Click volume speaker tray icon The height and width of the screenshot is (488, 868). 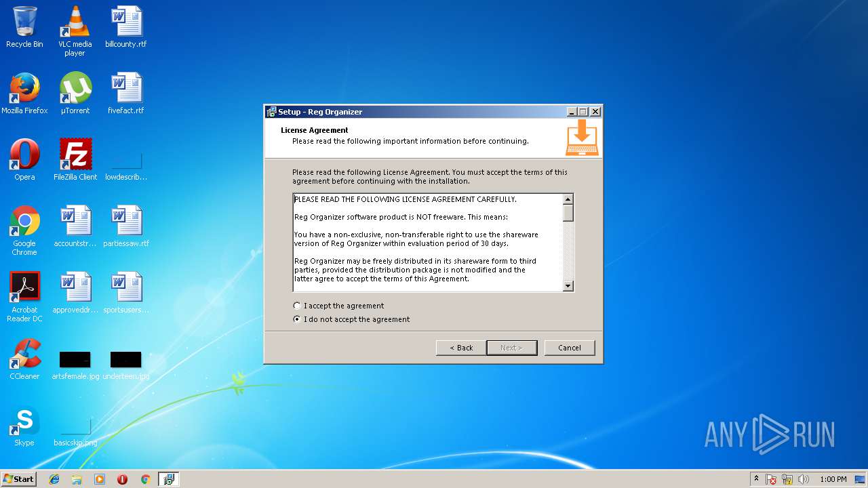point(804,479)
